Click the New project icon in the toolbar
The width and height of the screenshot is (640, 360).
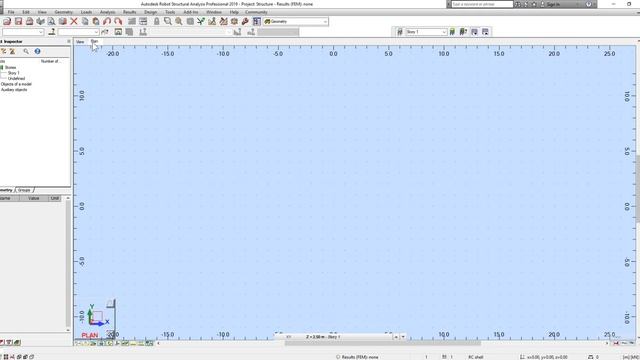pyautogui.click(x=7, y=21)
